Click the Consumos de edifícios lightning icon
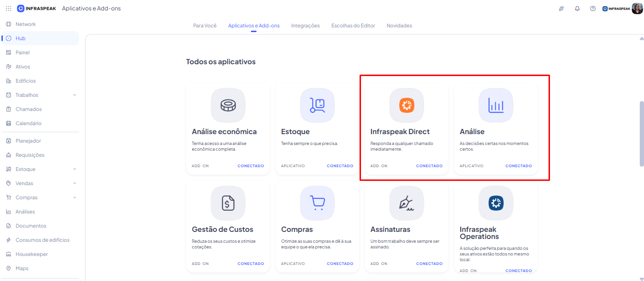Screen dimensions: 644x281 pos(9,240)
